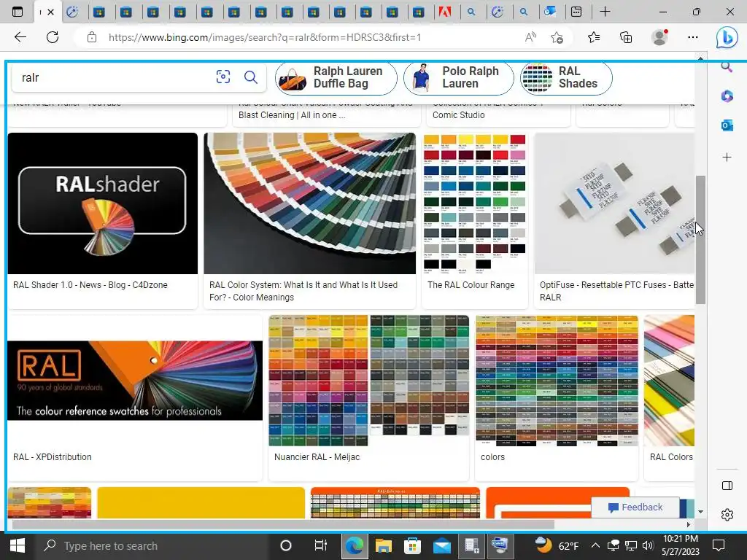The width and height of the screenshot is (747, 560).
Task: Open sidebar settings gear
Action: click(727, 515)
